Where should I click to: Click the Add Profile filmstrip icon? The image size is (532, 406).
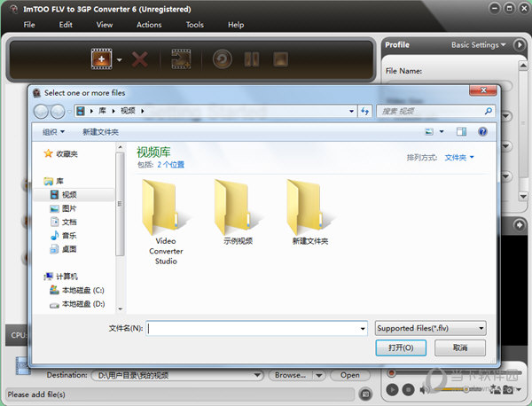tap(181, 59)
